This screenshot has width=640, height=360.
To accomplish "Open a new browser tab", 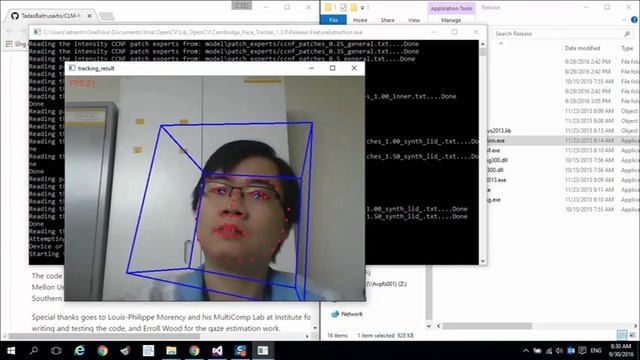I will point(107,16).
